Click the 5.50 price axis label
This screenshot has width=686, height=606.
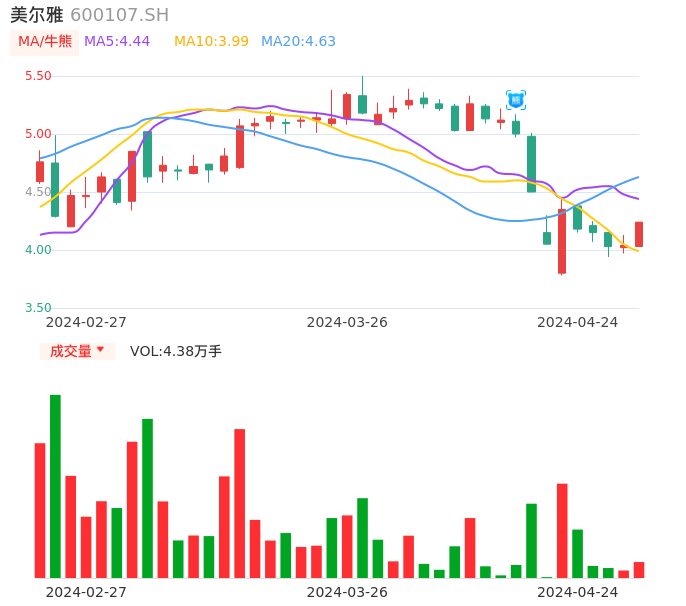[38, 76]
